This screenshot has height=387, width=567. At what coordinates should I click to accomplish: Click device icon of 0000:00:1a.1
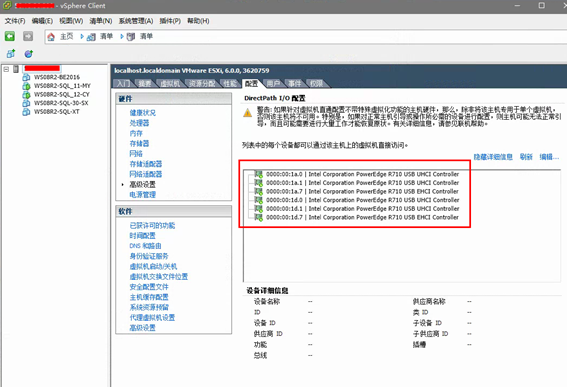259,183
